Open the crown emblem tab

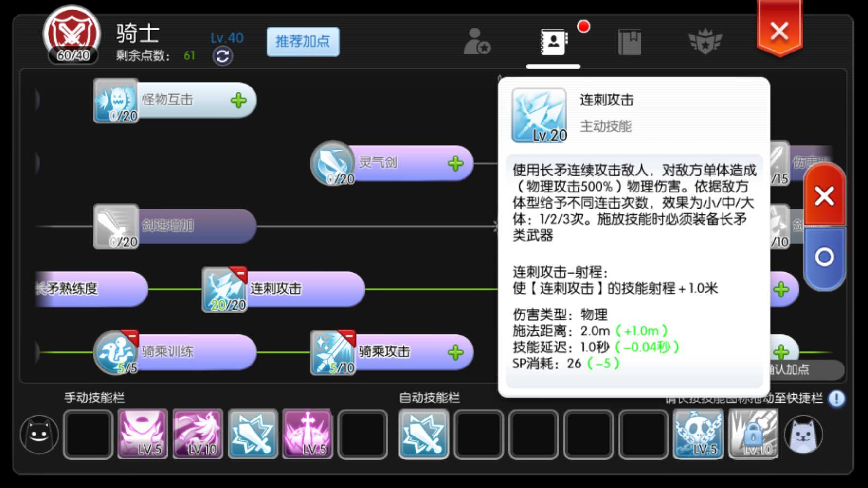705,42
